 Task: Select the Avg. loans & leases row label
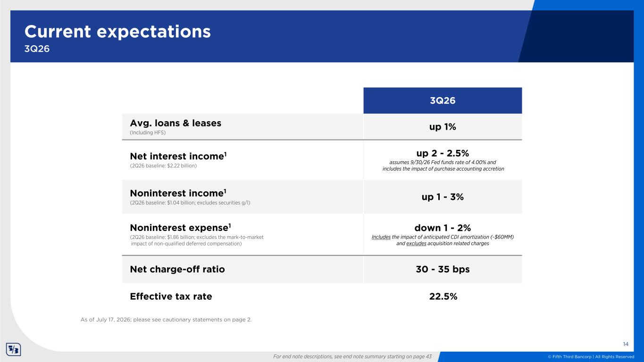point(176,123)
